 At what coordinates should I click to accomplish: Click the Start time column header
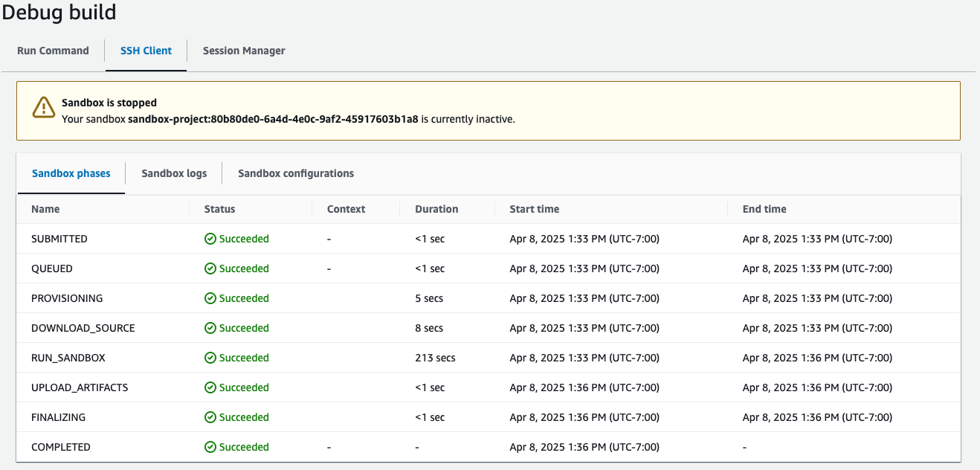coord(534,209)
